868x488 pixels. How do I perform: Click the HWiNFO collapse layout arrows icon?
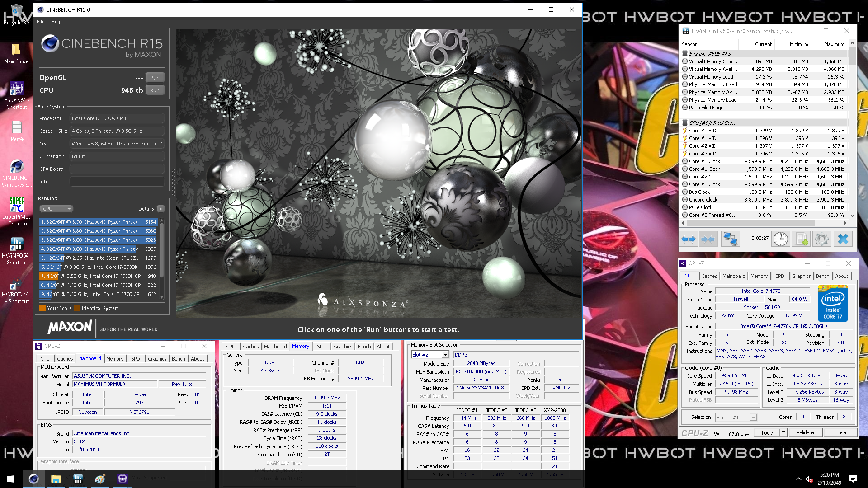point(708,239)
